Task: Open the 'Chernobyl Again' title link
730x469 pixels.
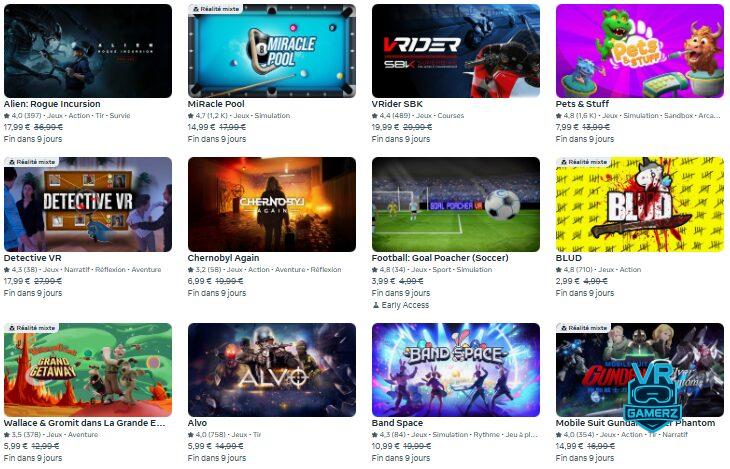Action: click(x=223, y=258)
